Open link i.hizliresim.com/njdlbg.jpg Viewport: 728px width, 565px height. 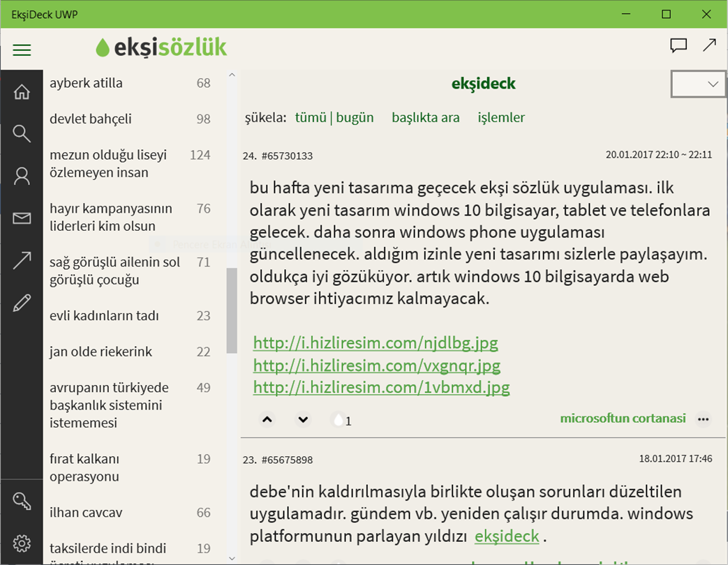pos(375,342)
